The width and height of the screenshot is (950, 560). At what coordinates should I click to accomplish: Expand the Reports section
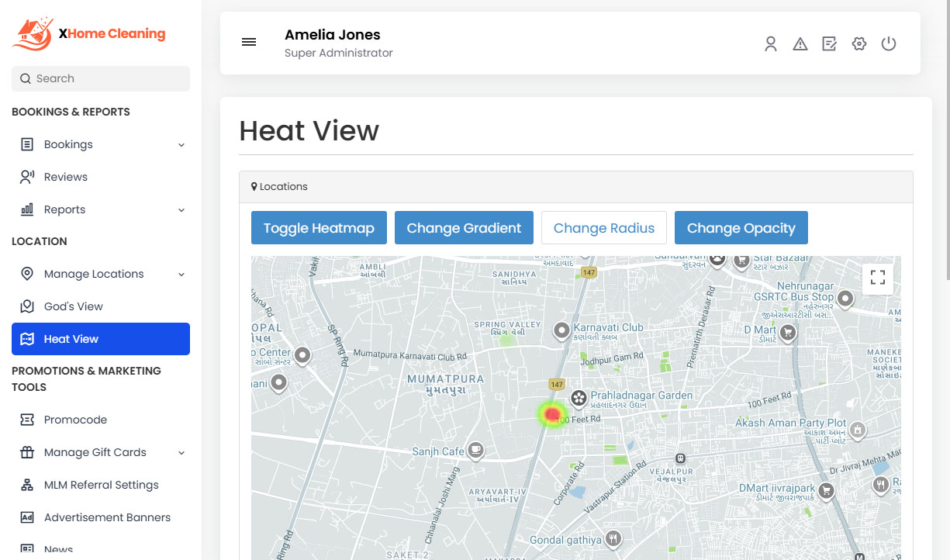(181, 209)
